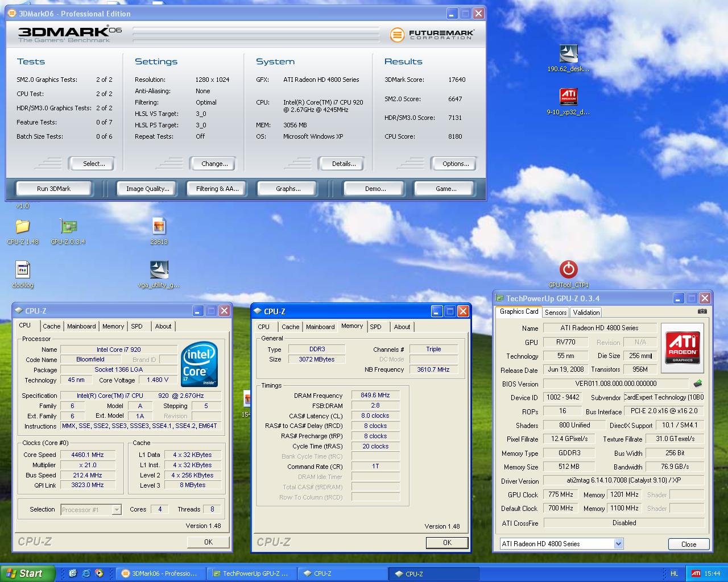
Task: Open the Processor #1 selection dropdown
Action: [117, 510]
